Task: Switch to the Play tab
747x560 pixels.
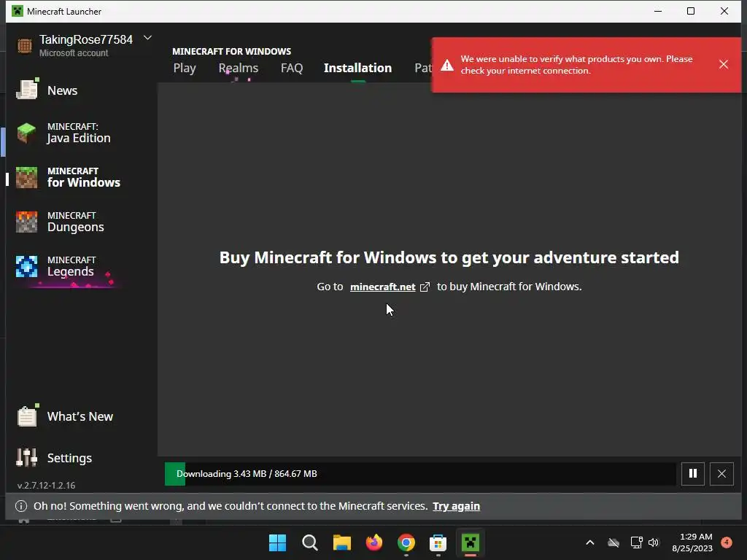Action: coord(185,68)
